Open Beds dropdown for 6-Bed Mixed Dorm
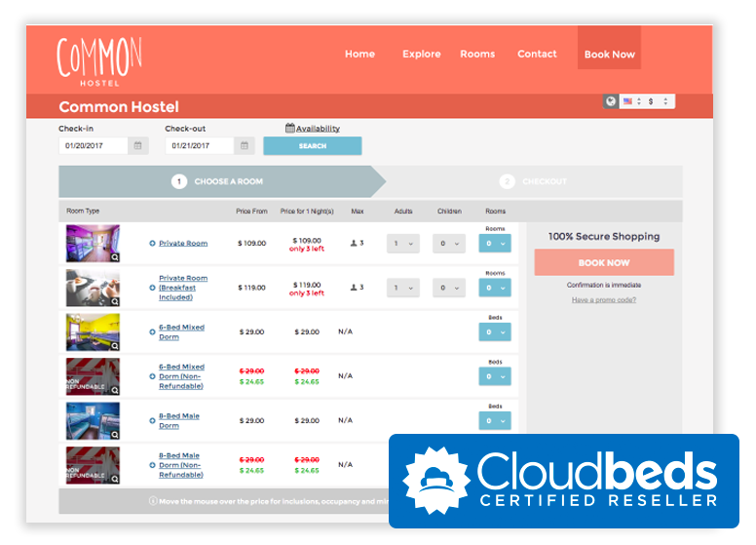The width and height of the screenshot is (756, 545). 495,332
